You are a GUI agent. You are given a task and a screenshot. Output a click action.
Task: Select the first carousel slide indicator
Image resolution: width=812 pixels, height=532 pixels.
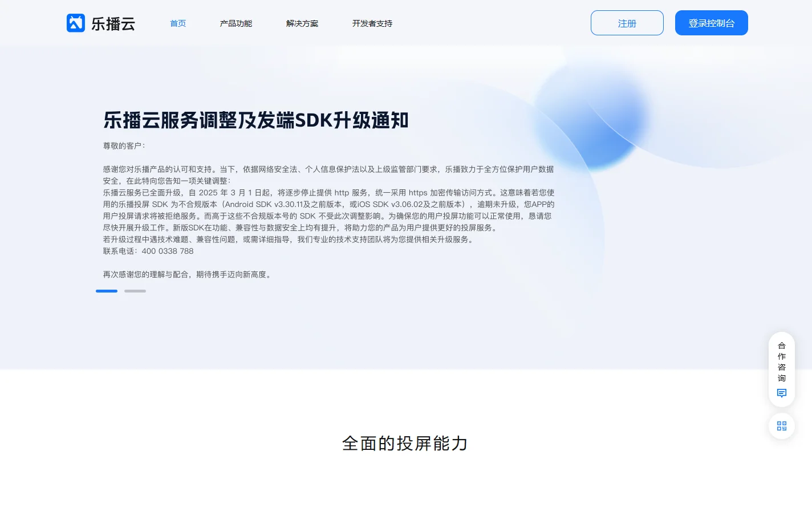pyautogui.click(x=107, y=291)
